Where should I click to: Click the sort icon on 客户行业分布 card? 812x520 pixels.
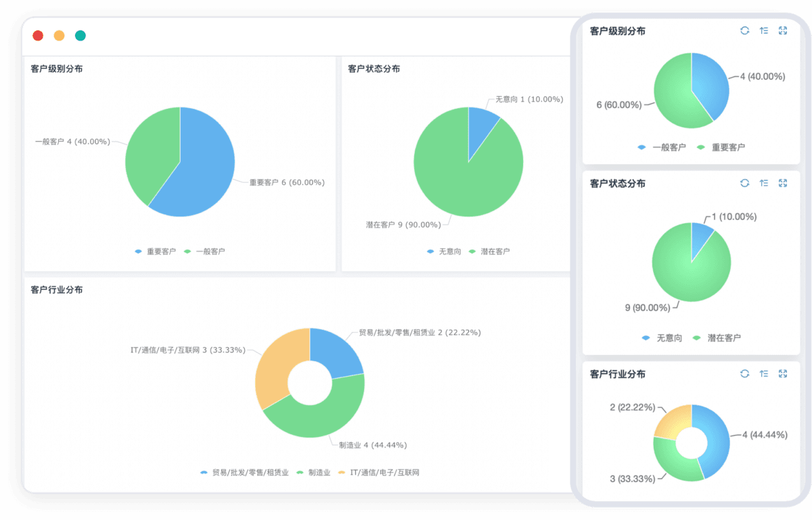coord(764,374)
